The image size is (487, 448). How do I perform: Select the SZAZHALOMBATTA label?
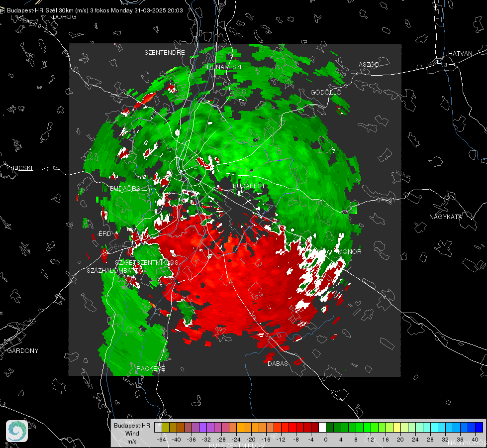pos(114,270)
